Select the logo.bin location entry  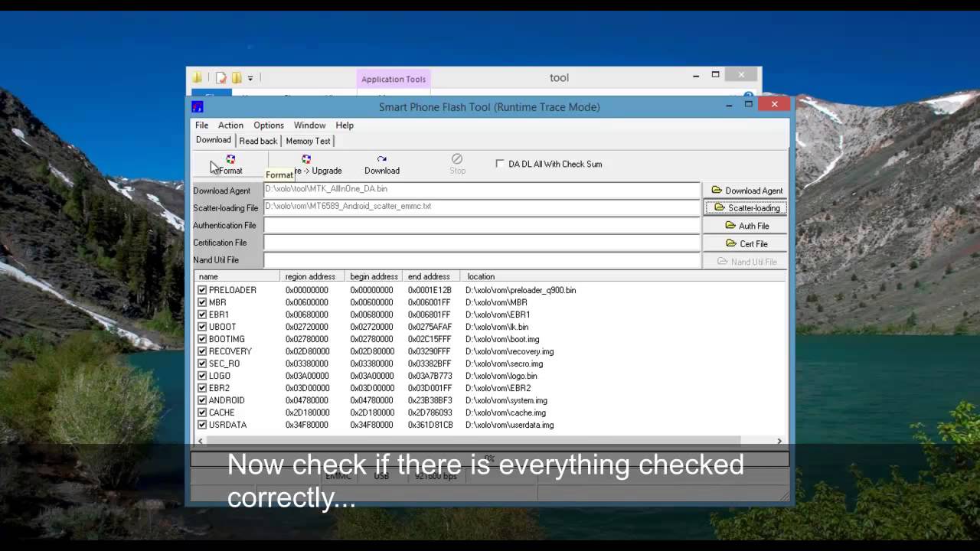click(x=501, y=376)
